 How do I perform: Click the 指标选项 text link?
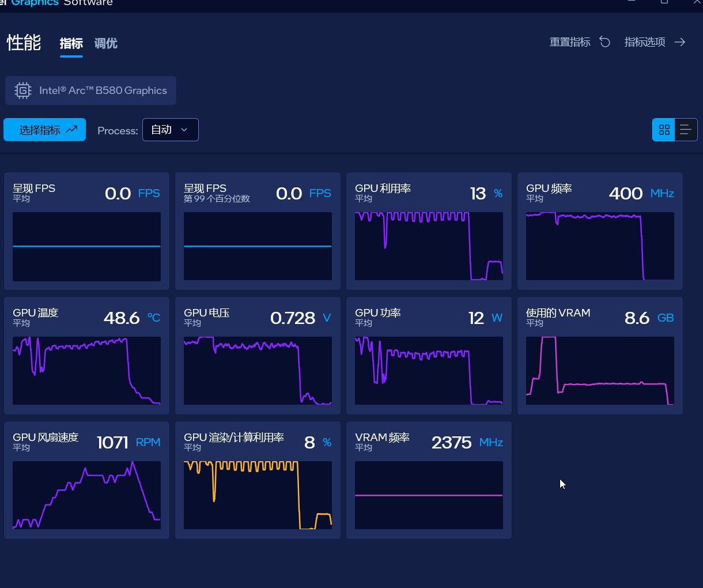tap(645, 42)
